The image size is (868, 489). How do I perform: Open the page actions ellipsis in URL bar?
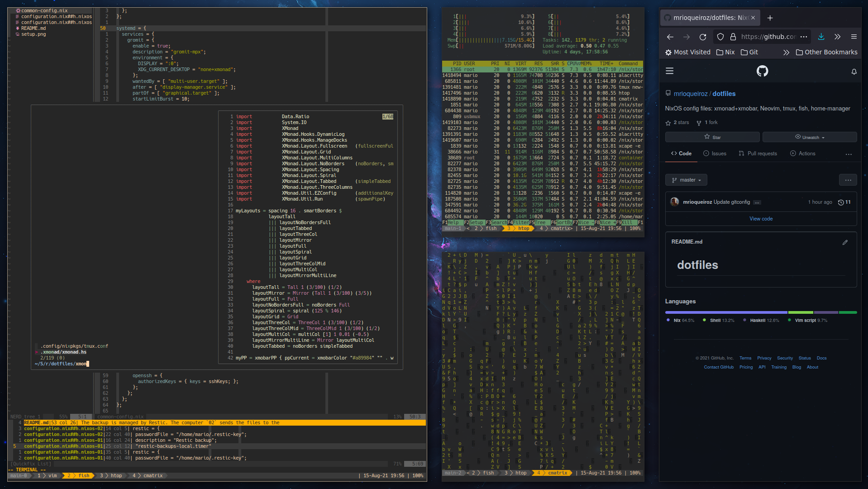coord(804,37)
